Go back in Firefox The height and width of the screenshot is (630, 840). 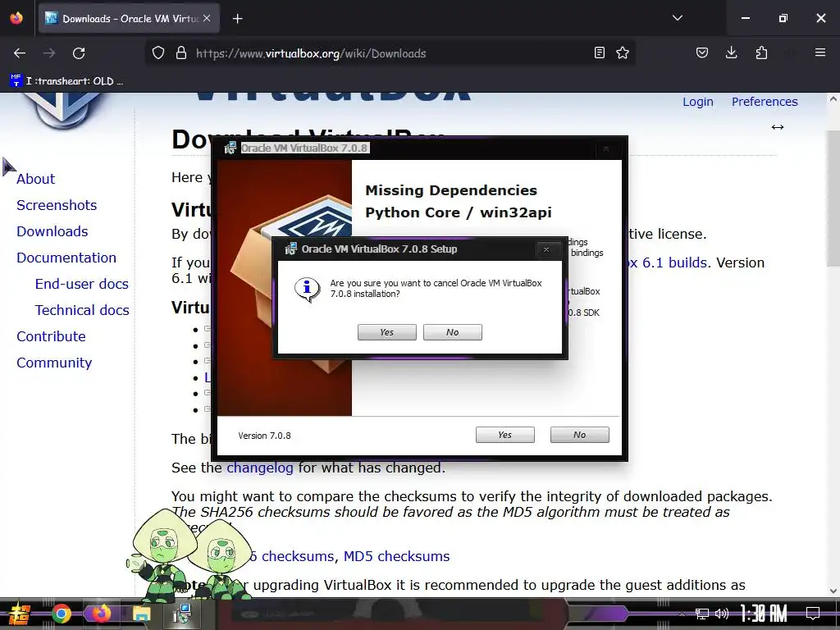click(20, 53)
